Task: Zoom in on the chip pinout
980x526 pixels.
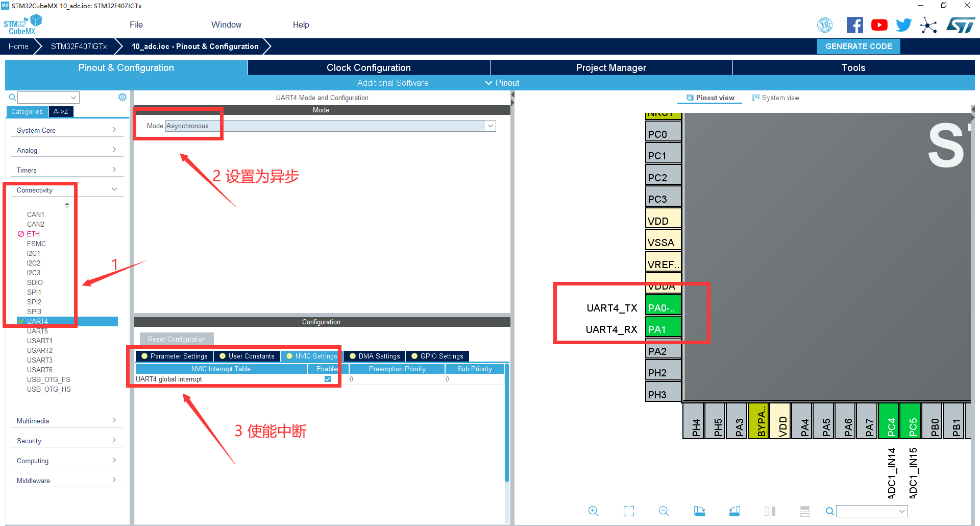Action: (x=593, y=511)
